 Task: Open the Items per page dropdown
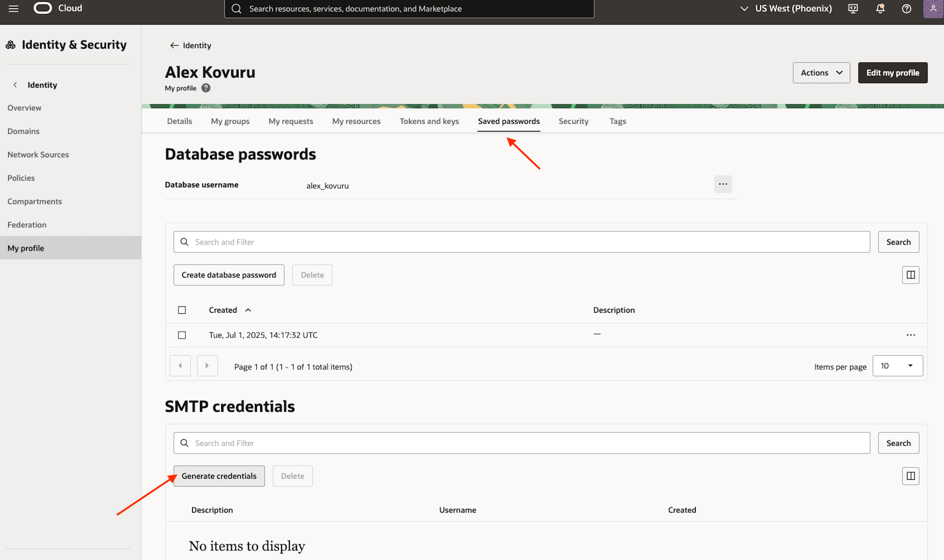tap(898, 365)
